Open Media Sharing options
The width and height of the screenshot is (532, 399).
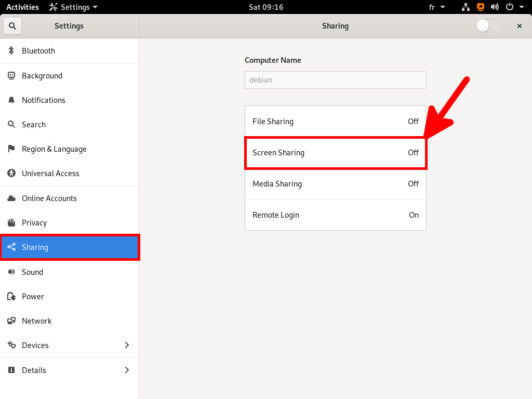pyautogui.click(x=335, y=184)
